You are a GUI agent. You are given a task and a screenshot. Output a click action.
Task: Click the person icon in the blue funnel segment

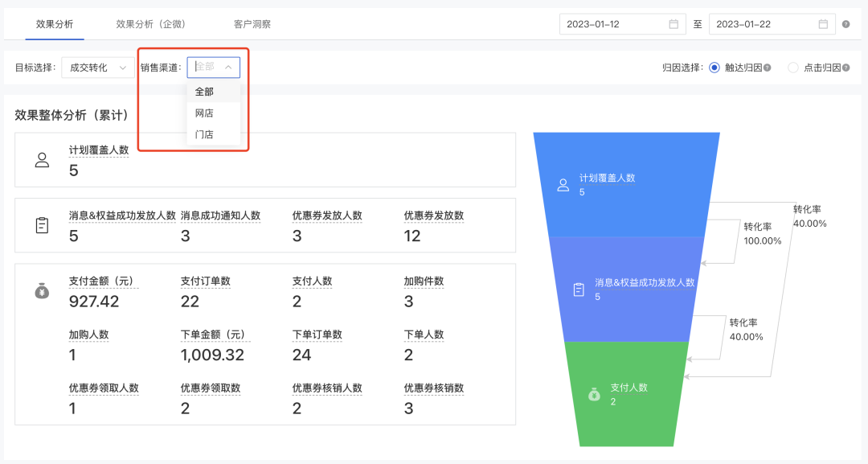563,184
